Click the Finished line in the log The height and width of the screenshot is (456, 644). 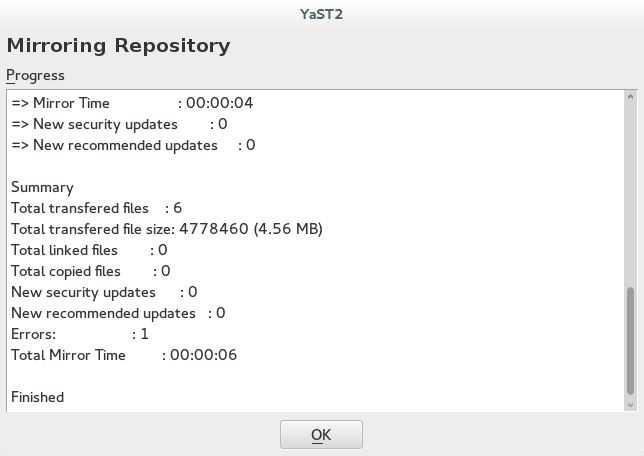pos(37,397)
